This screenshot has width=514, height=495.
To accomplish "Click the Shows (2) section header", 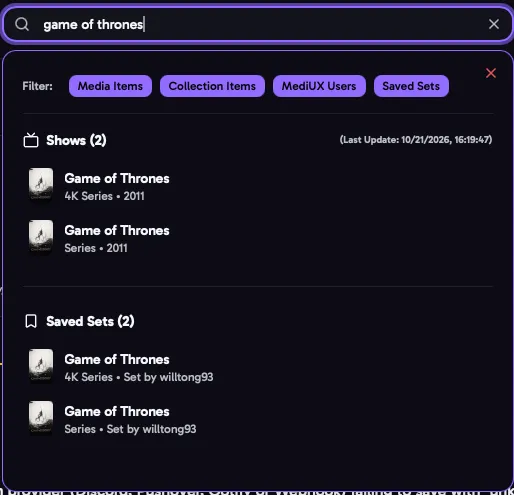I will pyautogui.click(x=76, y=140).
